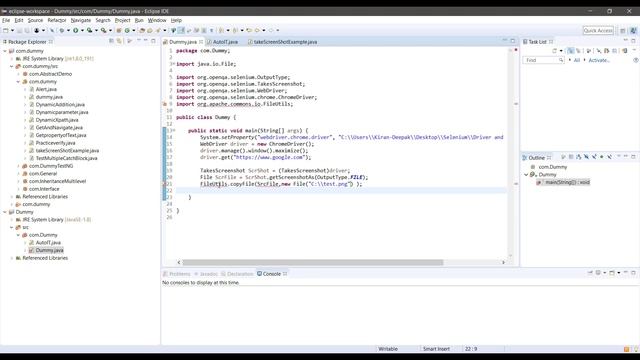Screen dimensions: 640x360
Task: Click Open Console icon in Console toolbar
Action: tap(612, 273)
